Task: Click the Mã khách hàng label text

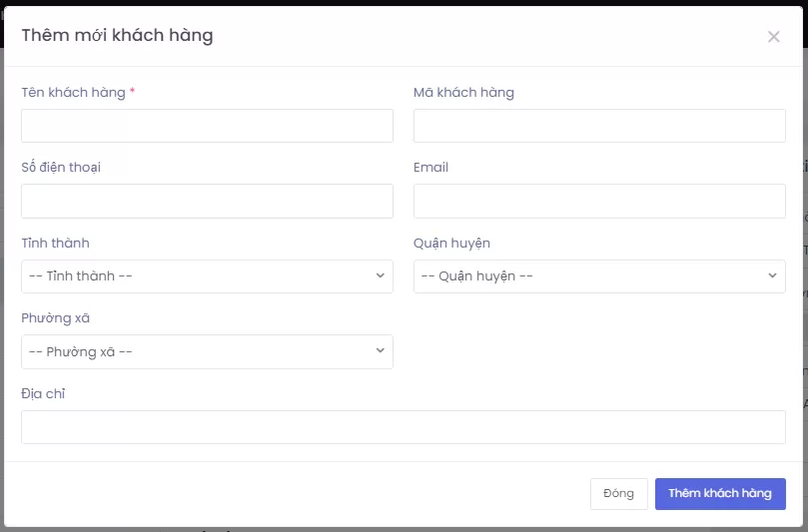Action: click(x=463, y=93)
